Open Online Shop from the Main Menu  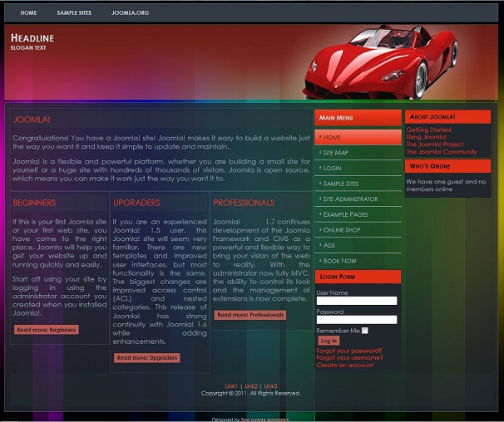click(x=358, y=229)
